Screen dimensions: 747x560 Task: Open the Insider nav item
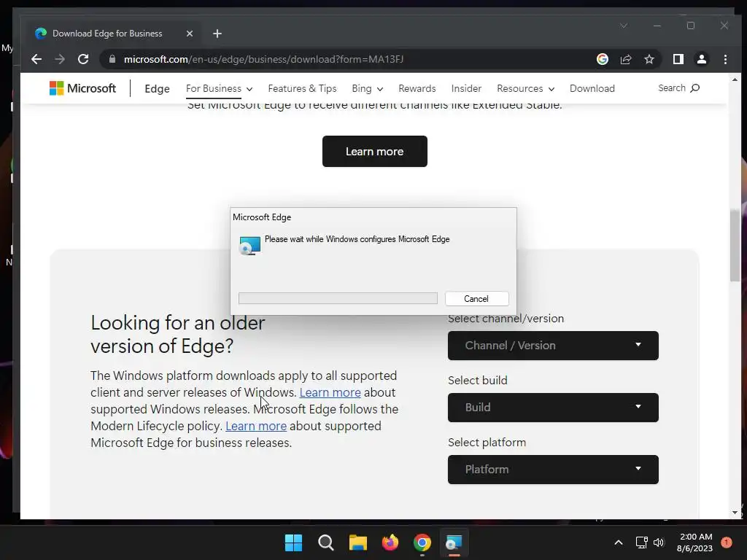pos(466,88)
